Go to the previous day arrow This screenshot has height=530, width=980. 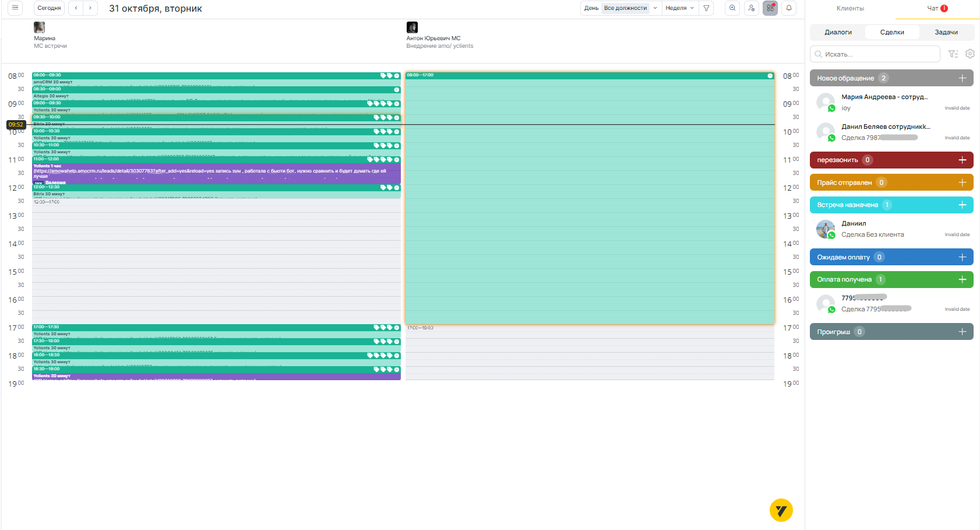(76, 8)
